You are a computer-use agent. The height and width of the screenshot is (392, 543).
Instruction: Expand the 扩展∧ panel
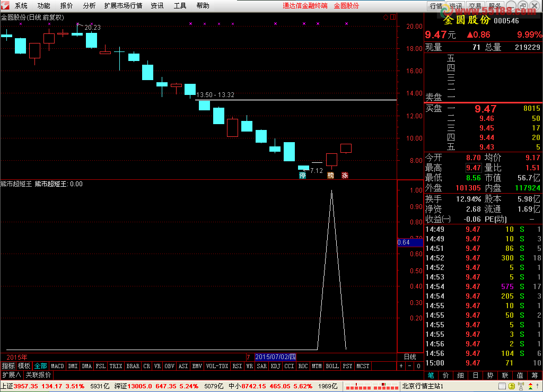tap(12, 374)
